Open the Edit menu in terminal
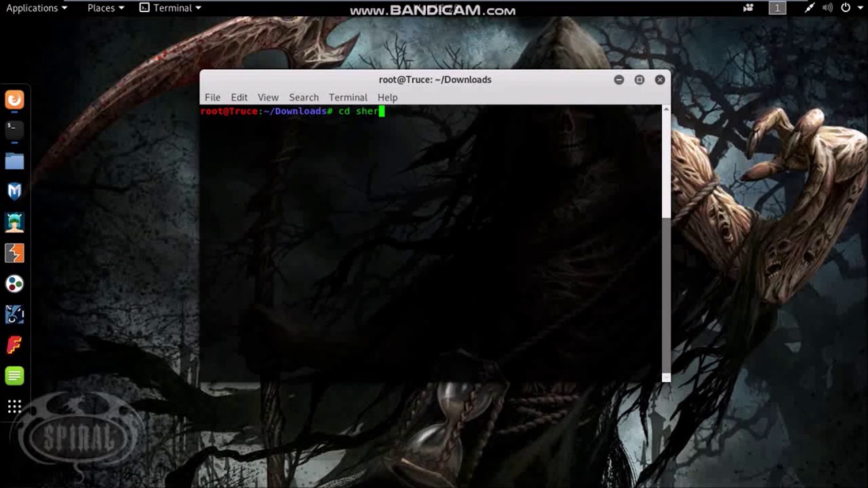The height and width of the screenshot is (488, 868). click(x=239, y=98)
